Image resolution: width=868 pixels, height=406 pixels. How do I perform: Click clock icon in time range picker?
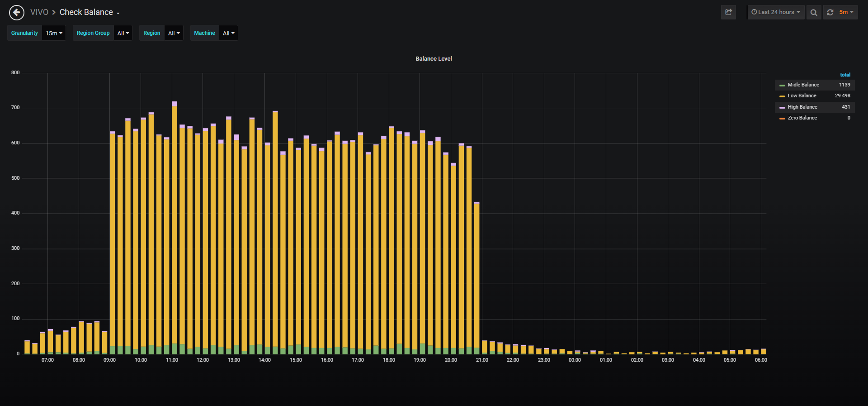coord(754,12)
